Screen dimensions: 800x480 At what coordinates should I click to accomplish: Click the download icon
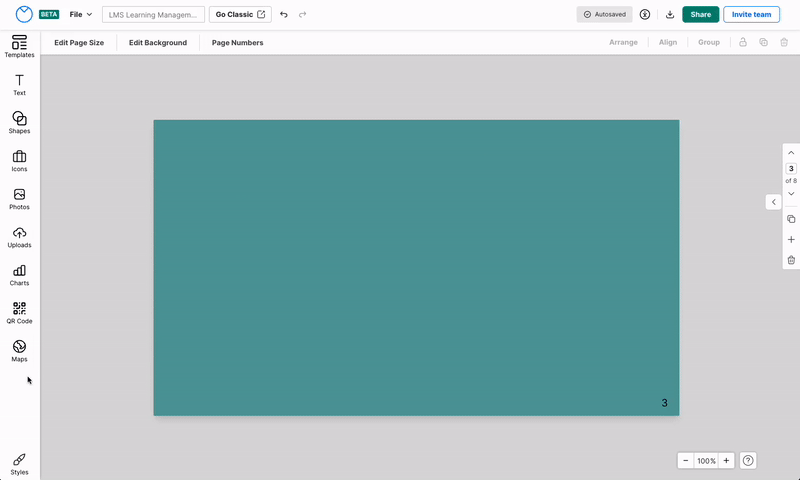[670, 15]
